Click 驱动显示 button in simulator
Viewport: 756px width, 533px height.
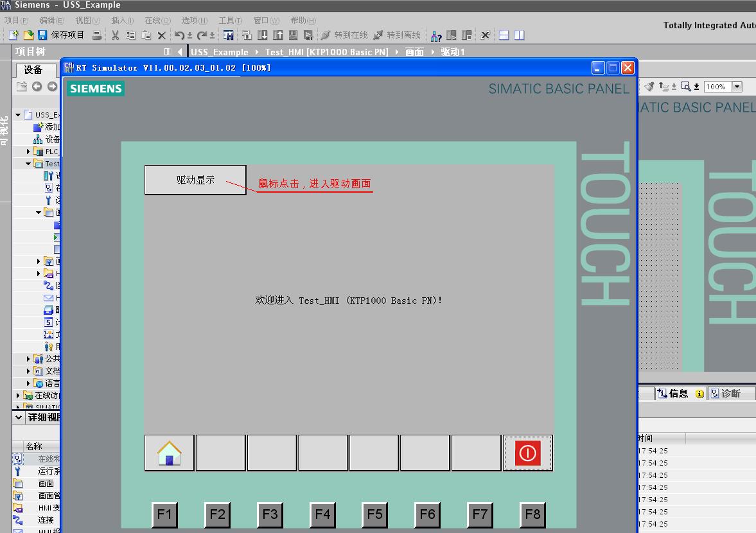coord(195,180)
